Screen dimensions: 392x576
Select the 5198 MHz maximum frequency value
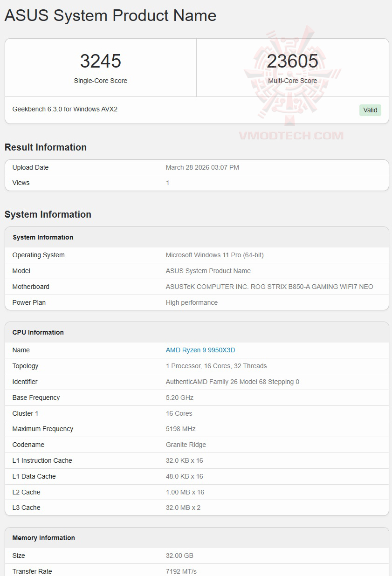coord(181,429)
